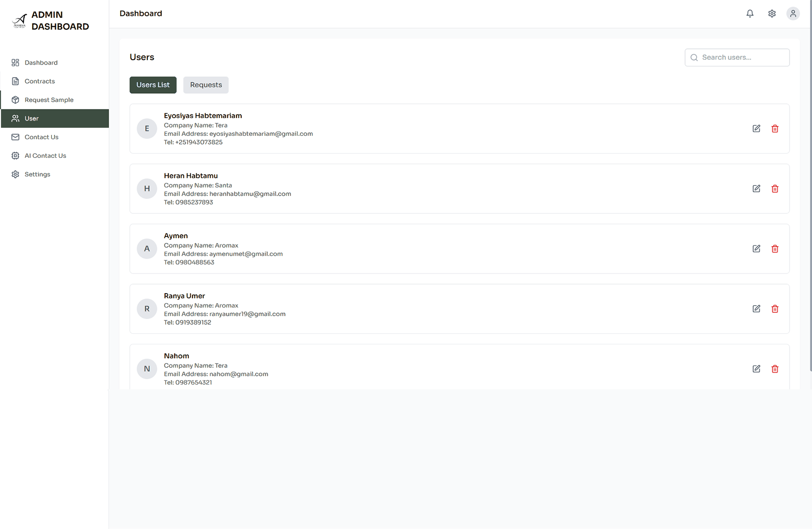Delete Heran Habtamu with trash icon

tap(775, 189)
